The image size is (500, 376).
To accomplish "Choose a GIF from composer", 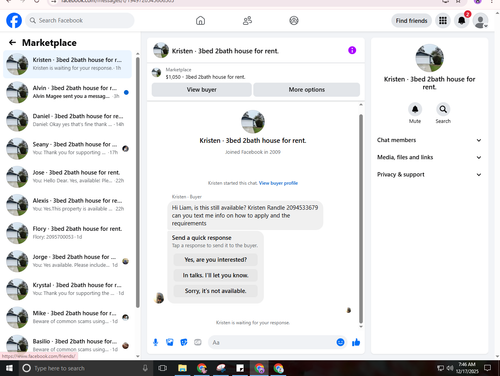I will tap(198, 342).
